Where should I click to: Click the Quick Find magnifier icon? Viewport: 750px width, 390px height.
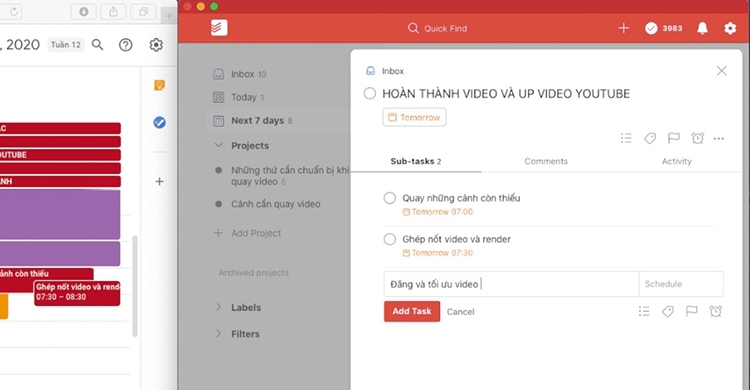(x=413, y=28)
